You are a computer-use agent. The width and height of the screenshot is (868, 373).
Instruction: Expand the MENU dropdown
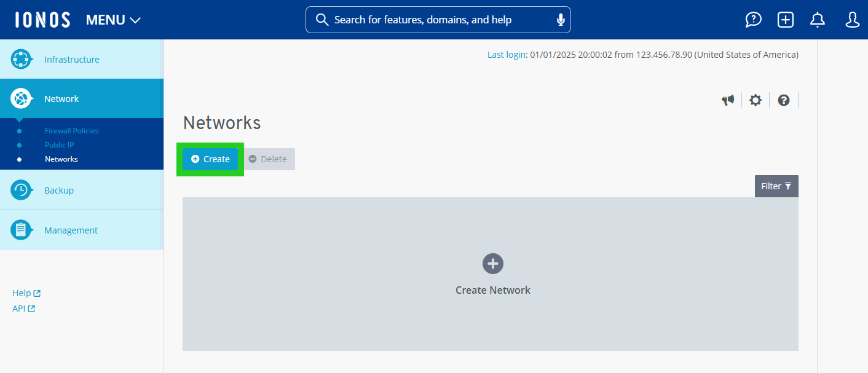coord(113,19)
